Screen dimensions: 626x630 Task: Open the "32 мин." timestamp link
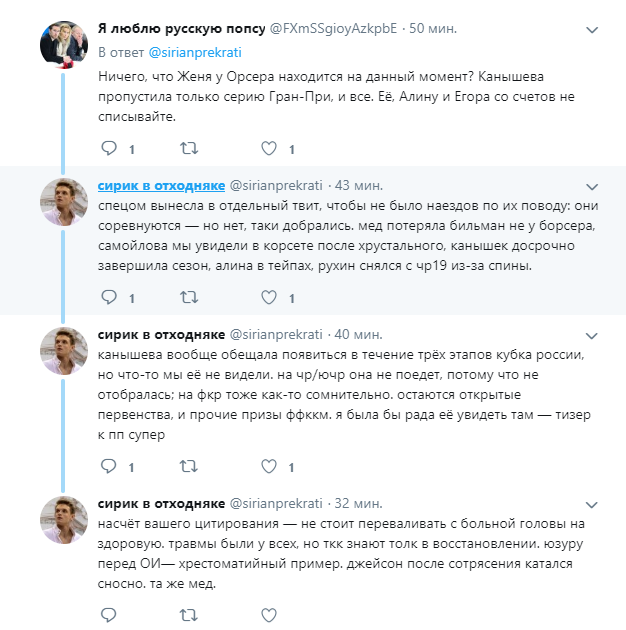click(x=361, y=503)
